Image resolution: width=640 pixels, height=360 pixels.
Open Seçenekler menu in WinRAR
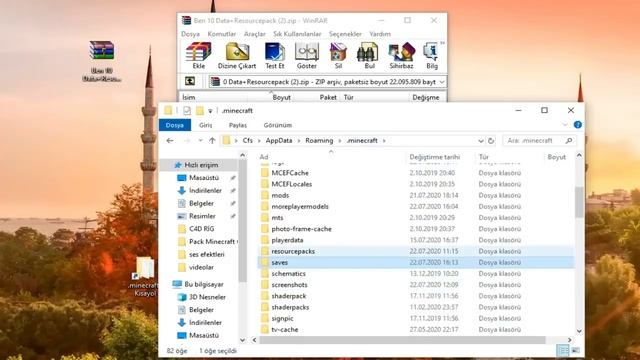pos(345,34)
